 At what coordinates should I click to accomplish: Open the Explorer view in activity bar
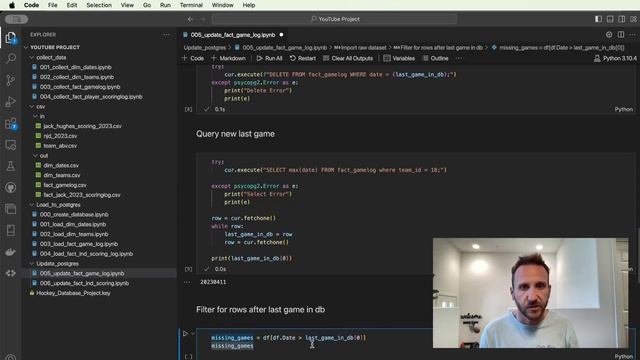coord(11,38)
